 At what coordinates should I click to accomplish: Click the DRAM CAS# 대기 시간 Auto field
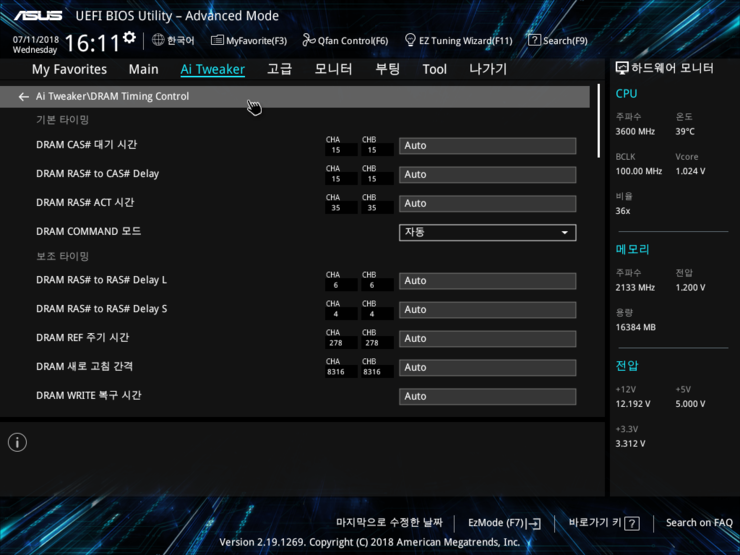click(x=488, y=146)
